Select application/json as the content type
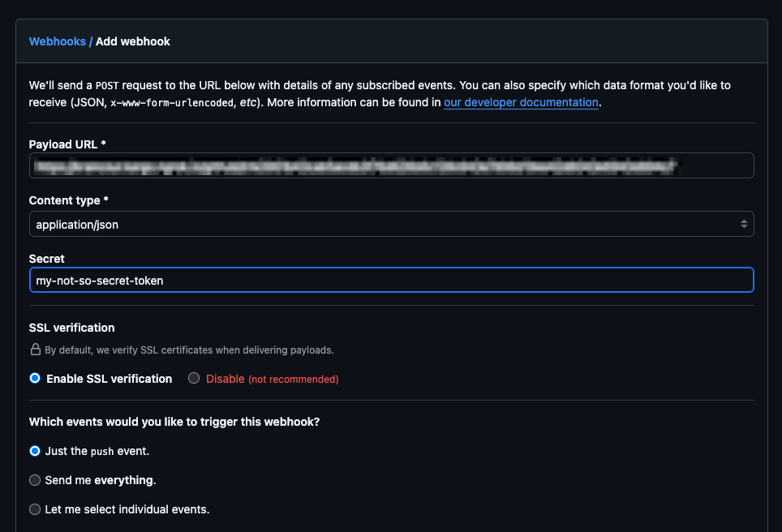The width and height of the screenshot is (782, 532). [392, 224]
